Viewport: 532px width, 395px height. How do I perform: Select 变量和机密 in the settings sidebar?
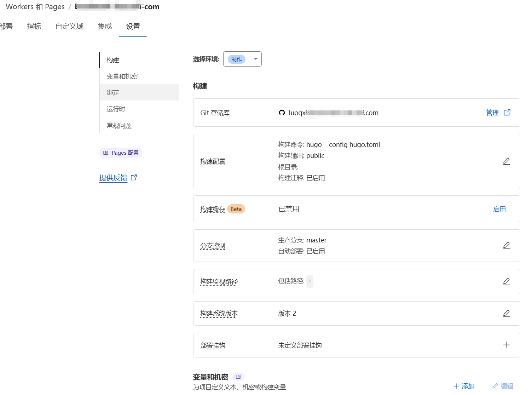pyautogui.click(x=122, y=76)
